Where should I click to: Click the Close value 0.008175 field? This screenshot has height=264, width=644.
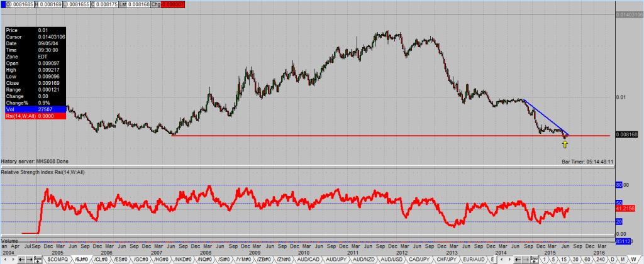[104, 4]
